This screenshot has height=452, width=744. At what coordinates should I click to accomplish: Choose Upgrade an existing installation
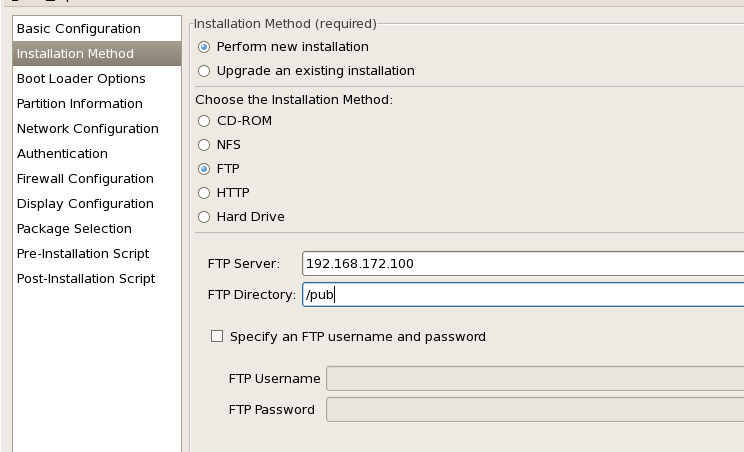pyautogui.click(x=205, y=71)
